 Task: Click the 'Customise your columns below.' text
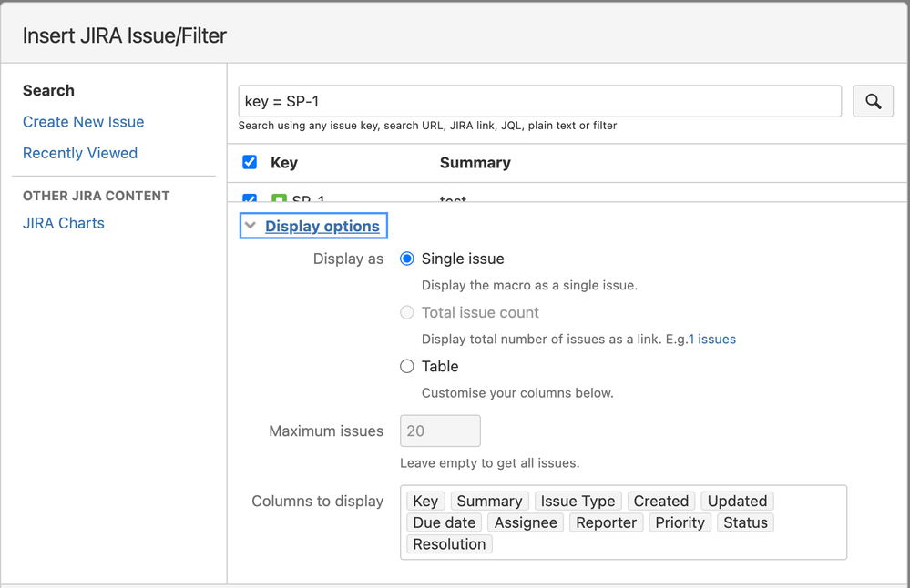(x=517, y=393)
